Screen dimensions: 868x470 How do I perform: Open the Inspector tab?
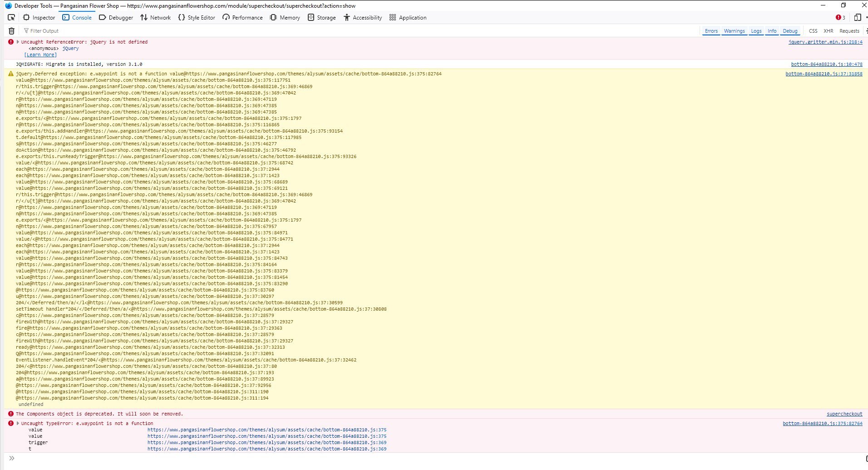click(39, 17)
